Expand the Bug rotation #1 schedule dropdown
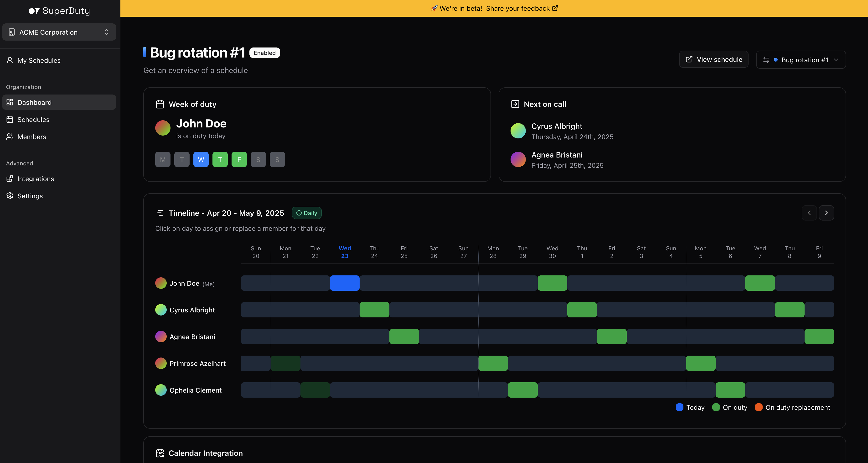868x463 pixels. click(x=801, y=60)
